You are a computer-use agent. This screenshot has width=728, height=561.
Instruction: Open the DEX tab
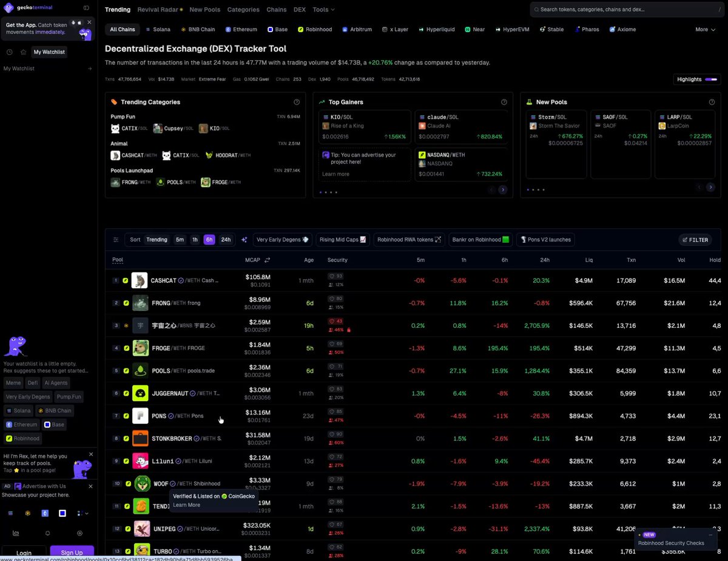pyautogui.click(x=300, y=10)
